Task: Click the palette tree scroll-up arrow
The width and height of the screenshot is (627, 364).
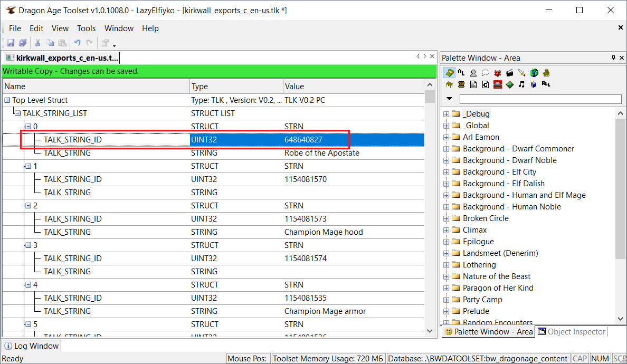Action: [x=620, y=113]
